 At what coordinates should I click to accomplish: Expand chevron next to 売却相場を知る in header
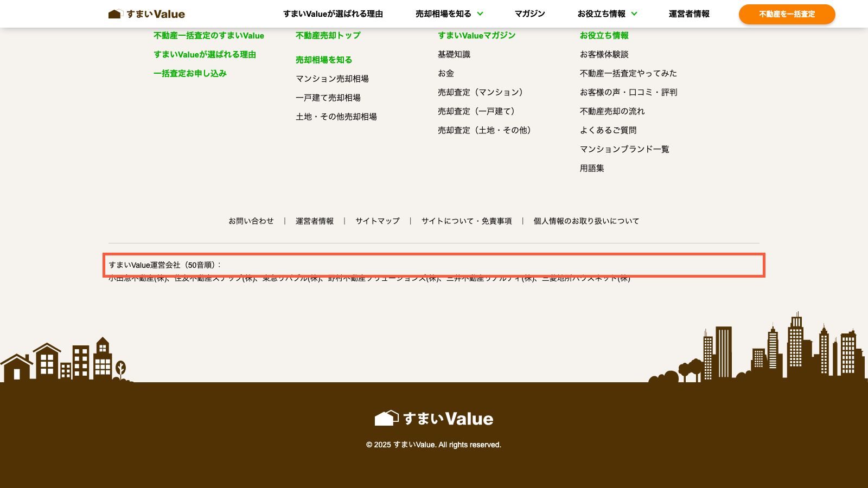coord(480,14)
